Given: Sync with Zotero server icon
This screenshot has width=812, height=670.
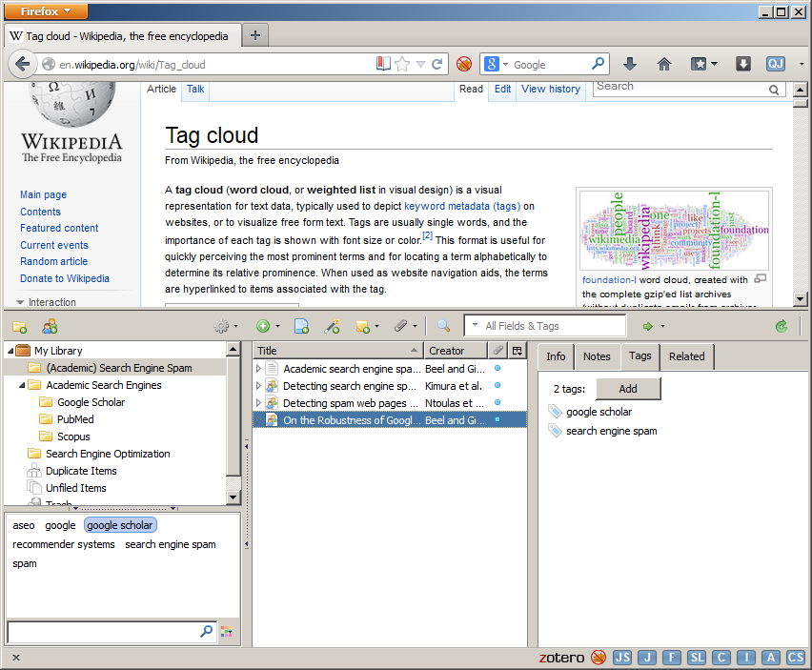Looking at the screenshot, I should (782, 326).
